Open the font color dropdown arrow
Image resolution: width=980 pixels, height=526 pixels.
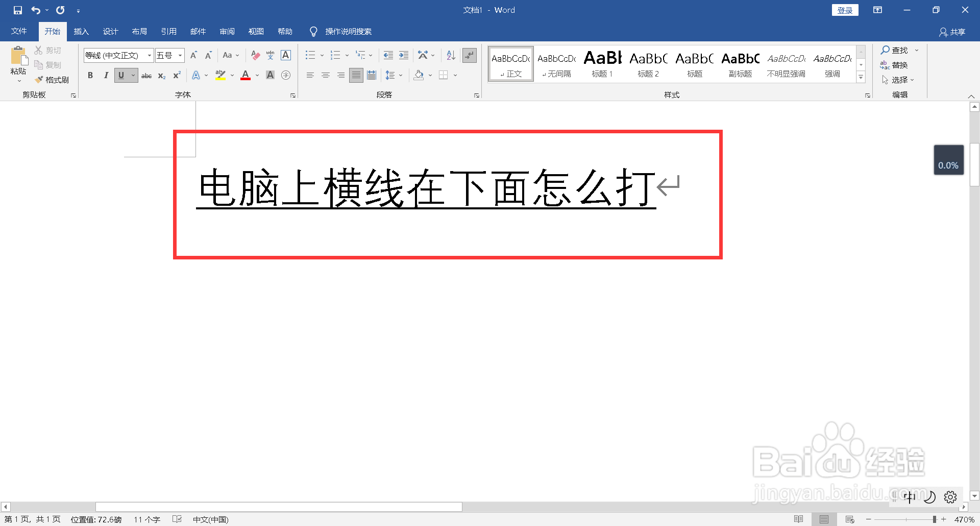tap(257, 75)
